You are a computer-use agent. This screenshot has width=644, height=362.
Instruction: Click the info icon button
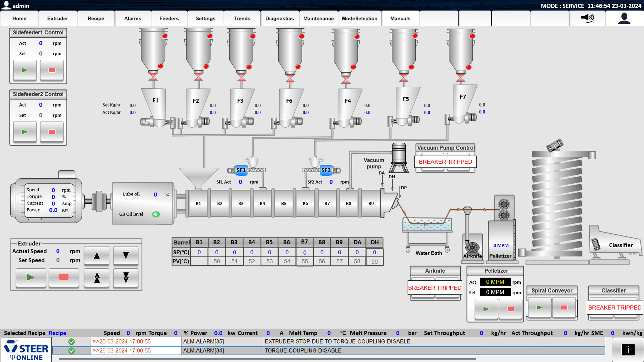628,349
